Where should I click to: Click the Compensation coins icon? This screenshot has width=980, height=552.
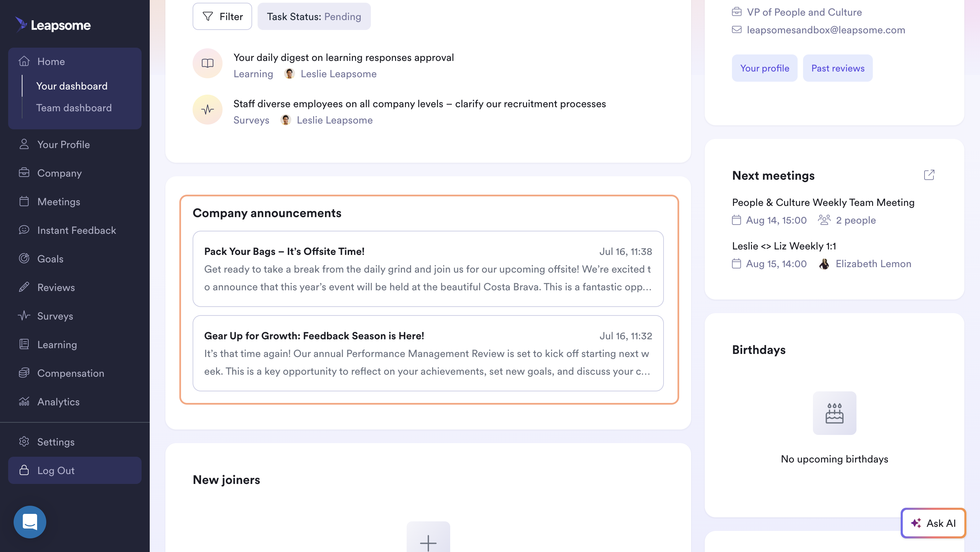pyautogui.click(x=24, y=373)
